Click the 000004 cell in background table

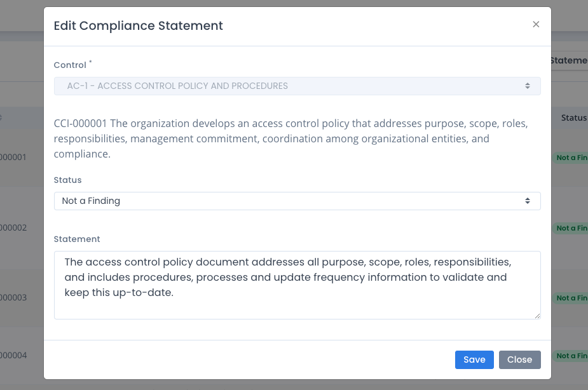13,355
